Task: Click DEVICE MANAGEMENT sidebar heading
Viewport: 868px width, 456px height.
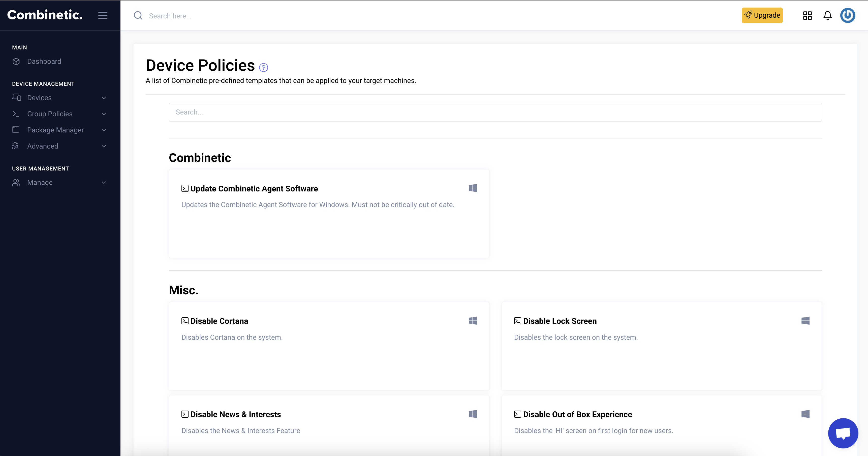Action: [x=43, y=84]
